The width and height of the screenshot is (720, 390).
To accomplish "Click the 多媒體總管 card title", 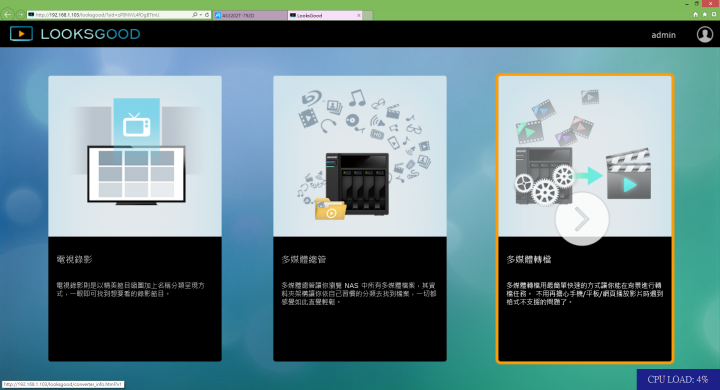I will pyautogui.click(x=304, y=260).
